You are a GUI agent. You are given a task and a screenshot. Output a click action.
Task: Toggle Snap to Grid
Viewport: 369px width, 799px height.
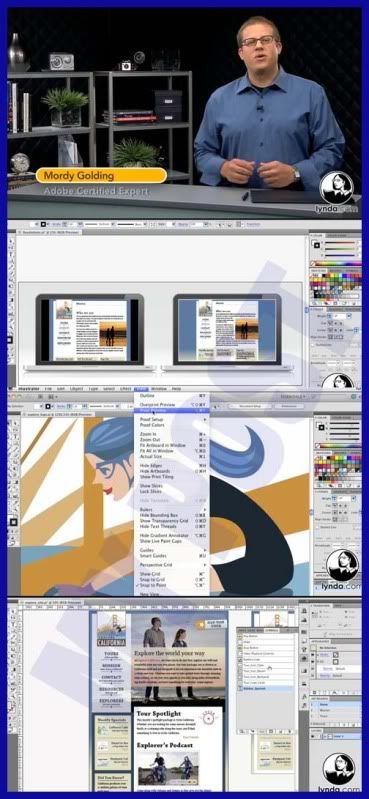coord(172,580)
